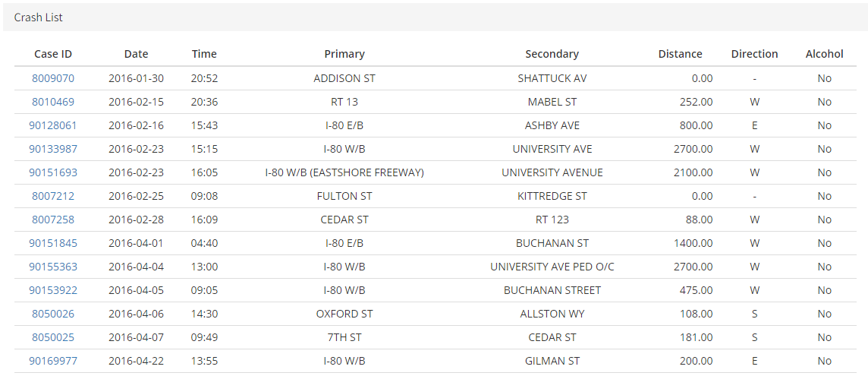Screen dimensions: 868x376
Task: Sort by the Case ID column header
Action: pyautogui.click(x=53, y=54)
